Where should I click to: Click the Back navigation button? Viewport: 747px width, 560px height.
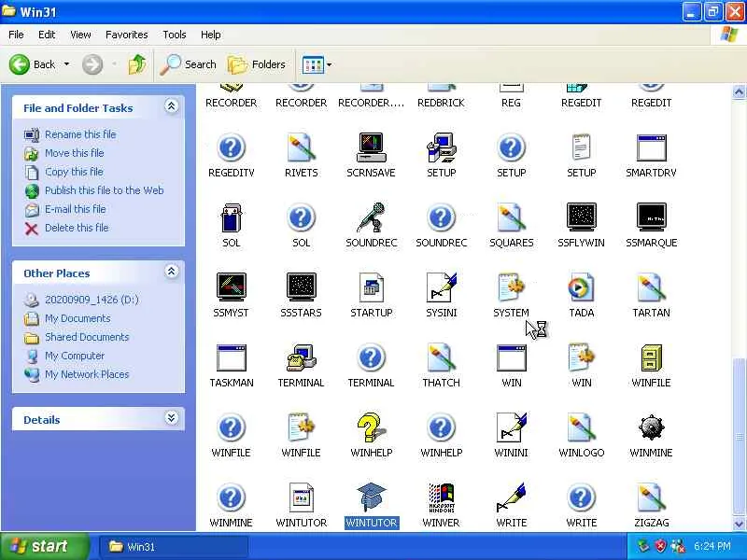pyautogui.click(x=33, y=64)
